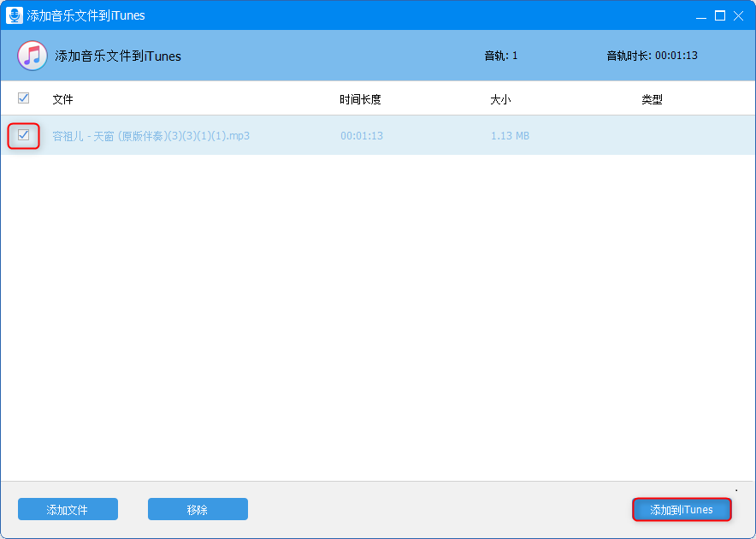Click the 时间长度 column header
The image size is (756, 539).
tap(360, 99)
